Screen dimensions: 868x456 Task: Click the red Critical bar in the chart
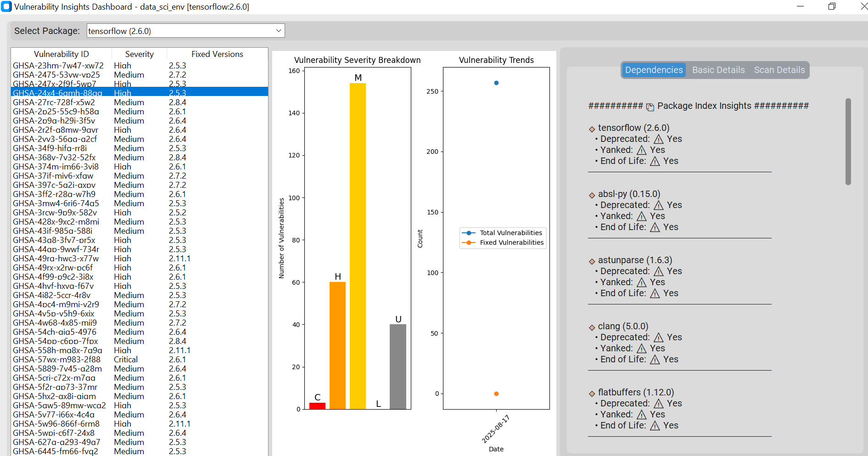[317, 406]
